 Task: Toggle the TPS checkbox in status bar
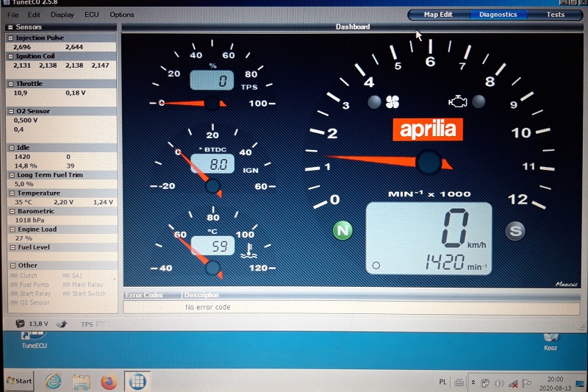100,324
